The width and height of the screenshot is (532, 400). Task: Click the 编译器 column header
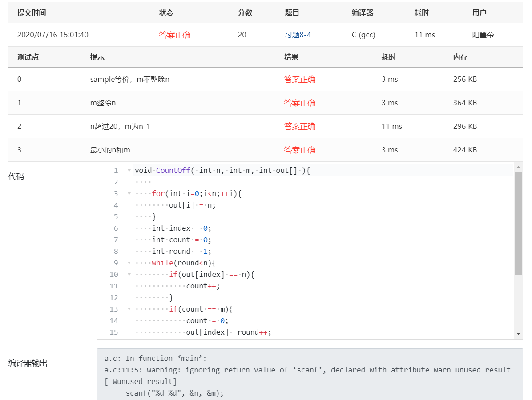pos(362,12)
